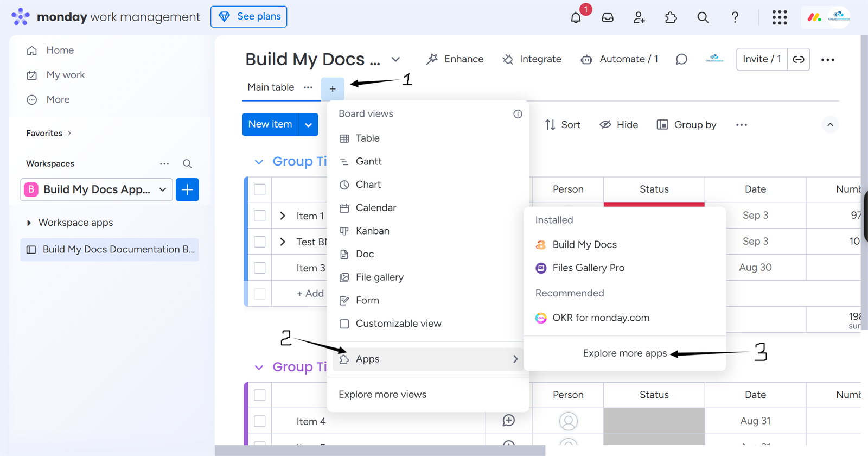This screenshot has height=456, width=868.
Task: Add a new board view with plus
Action: pos(333,89)
